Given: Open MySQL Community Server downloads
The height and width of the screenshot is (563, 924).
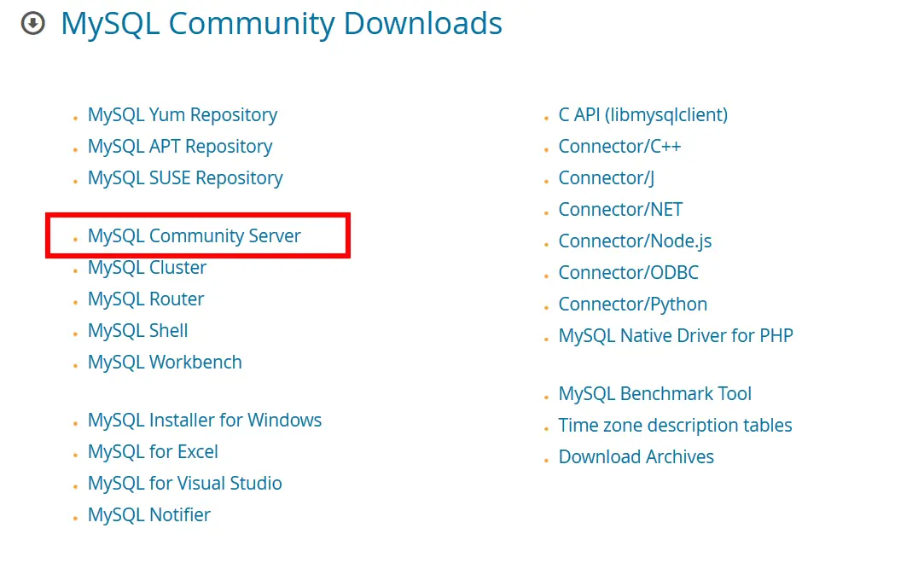Looking at the screenshot, I should (195, 235).
